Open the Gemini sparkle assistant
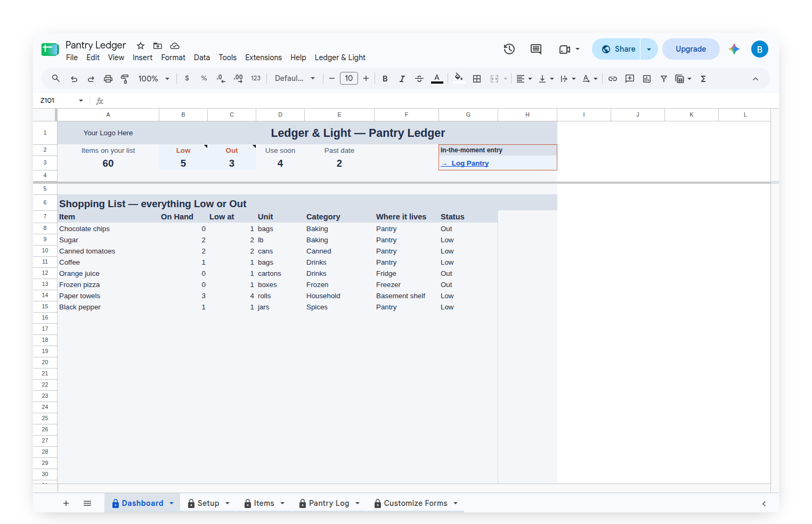The width and height of the screenshot is (812, 524). pyautogui.click(x=734, y=49)
